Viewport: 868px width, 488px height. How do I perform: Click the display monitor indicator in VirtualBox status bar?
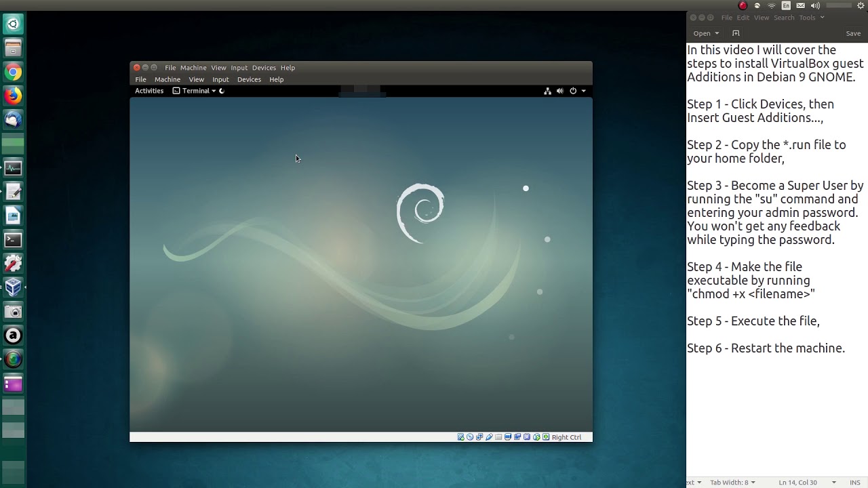pyautogui.click(x=508, y=437)
